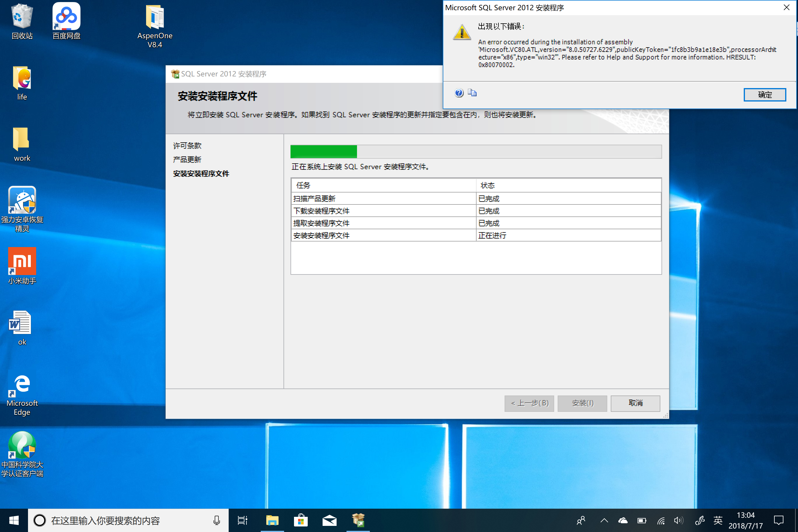798x532 pixels.
Task: Select the 许可条款 step in sidebar
Action: pos(187,146)
